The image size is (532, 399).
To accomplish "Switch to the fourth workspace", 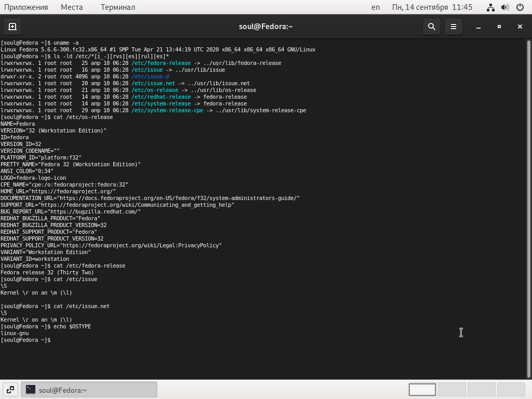I will [x=511, y=390].
